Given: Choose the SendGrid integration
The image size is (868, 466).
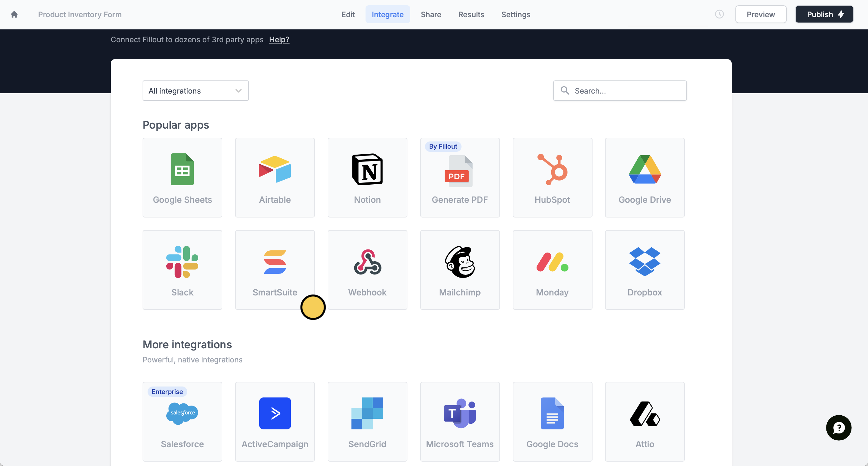Looking at the screenshot, I should pos(367,422).
